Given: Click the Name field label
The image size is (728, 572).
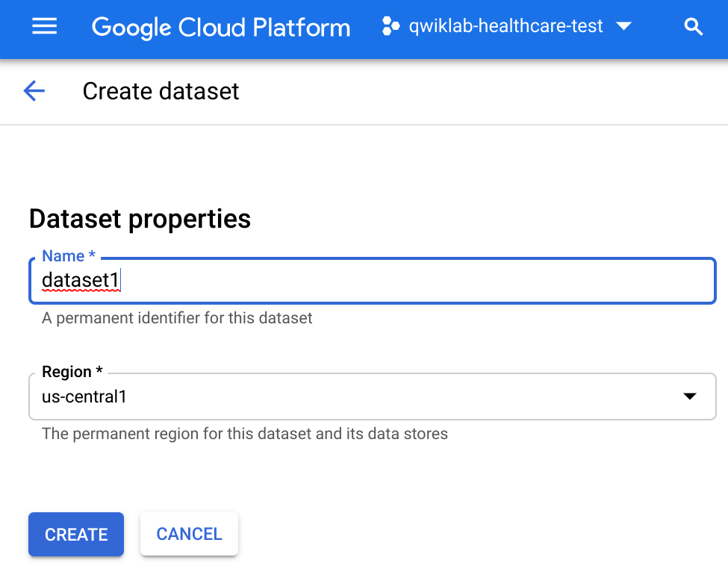Looking at the screenshot, I should pos(68,256).
